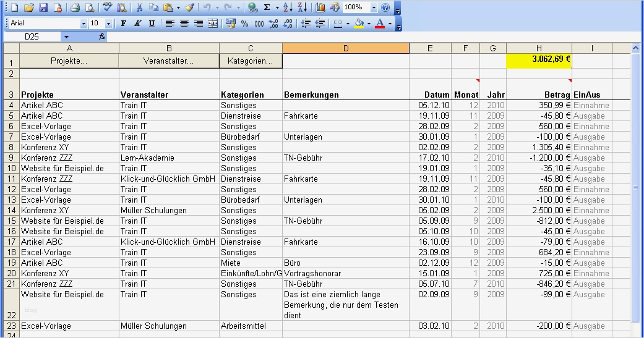Open the paste options dropdown arrow
This screenshot has width=644, height=338.
(178, 7)
